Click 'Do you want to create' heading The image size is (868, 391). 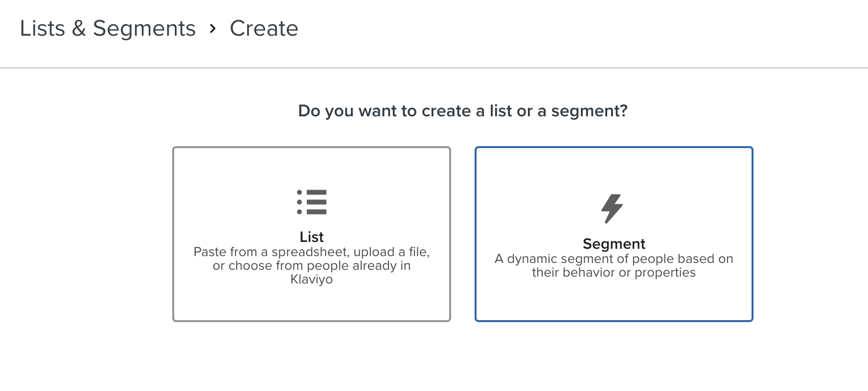(463, 111)
